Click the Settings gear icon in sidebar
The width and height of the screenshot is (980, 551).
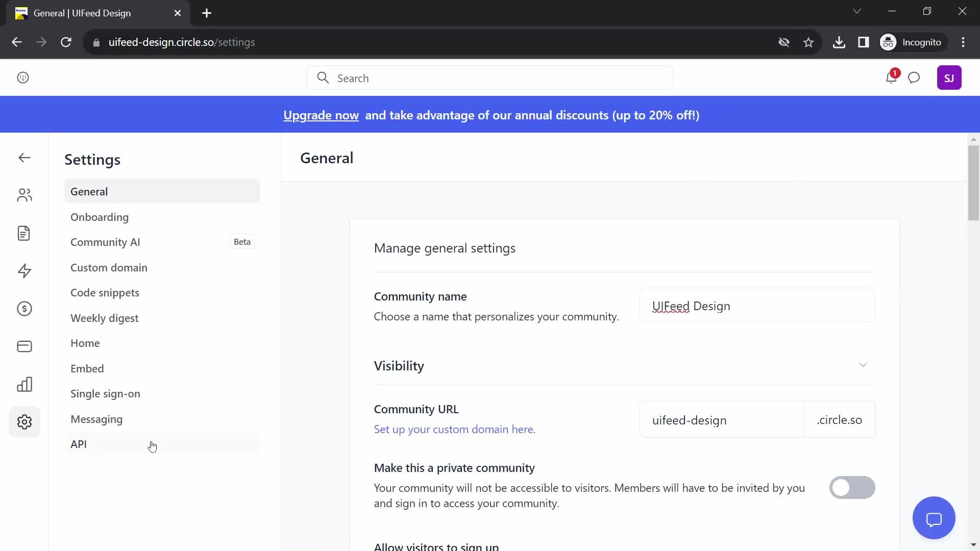pyautogui.click(x=24, y=422)
